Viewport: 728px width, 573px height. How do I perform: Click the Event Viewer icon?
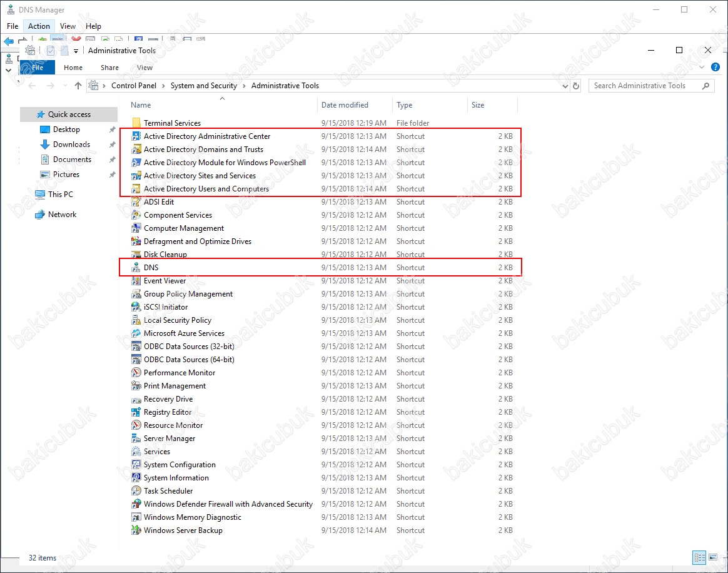pyautogui.click(x=136, y=281)
